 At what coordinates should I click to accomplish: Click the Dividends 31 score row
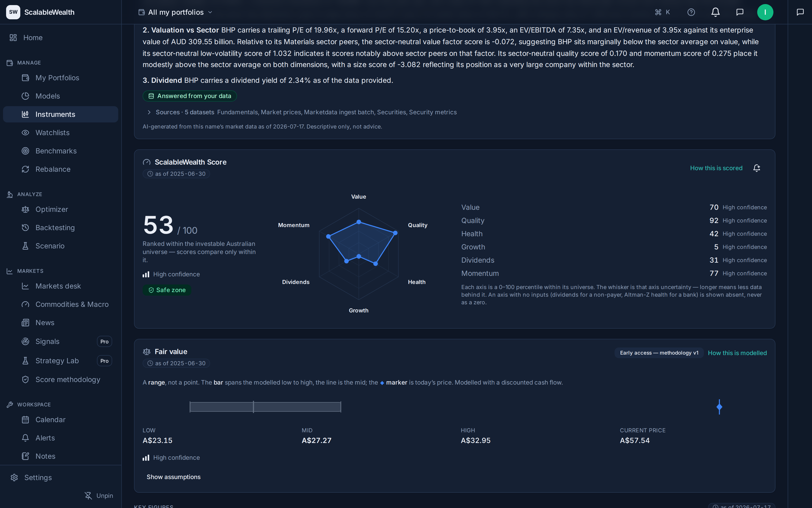click(x=614, y=260)
